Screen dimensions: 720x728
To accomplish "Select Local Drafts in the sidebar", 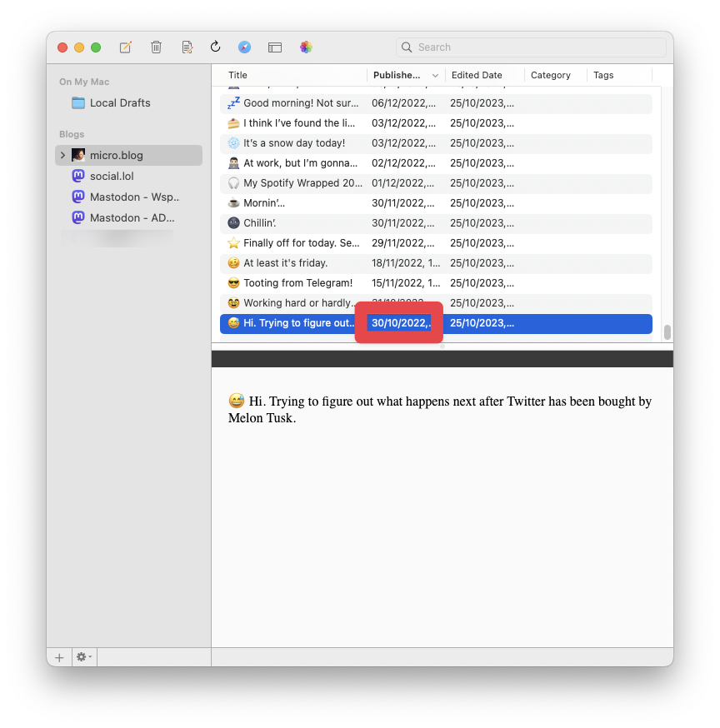I will tap(120, 103).
